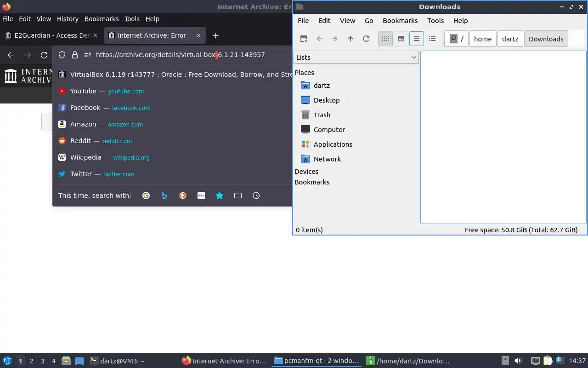Image resolution: width=588 pixels, height=368 pixels.
Task: Click the clipboard tray icon
Action: click(548, 361)
